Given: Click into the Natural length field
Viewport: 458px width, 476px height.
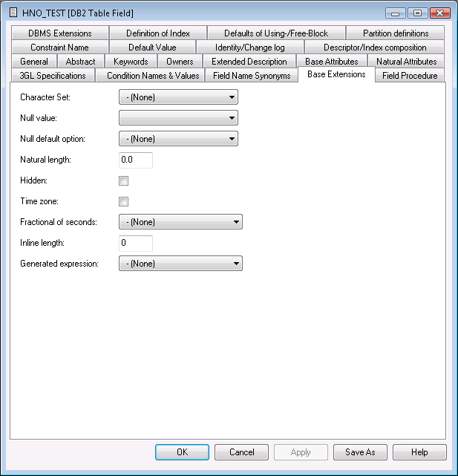Looking at the screenshot, I should [x=135, y=160].
